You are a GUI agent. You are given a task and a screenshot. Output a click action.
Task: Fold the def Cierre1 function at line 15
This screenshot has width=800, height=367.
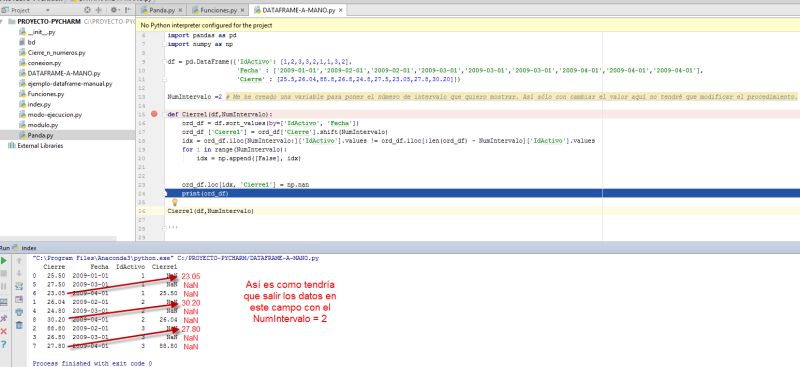click(x=164, y=114)
